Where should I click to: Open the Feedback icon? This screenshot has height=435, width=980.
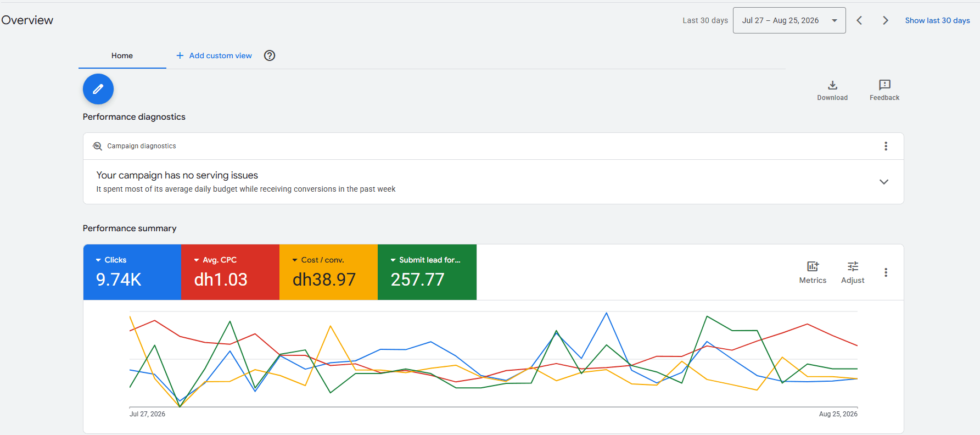click(x=884, y=85)
